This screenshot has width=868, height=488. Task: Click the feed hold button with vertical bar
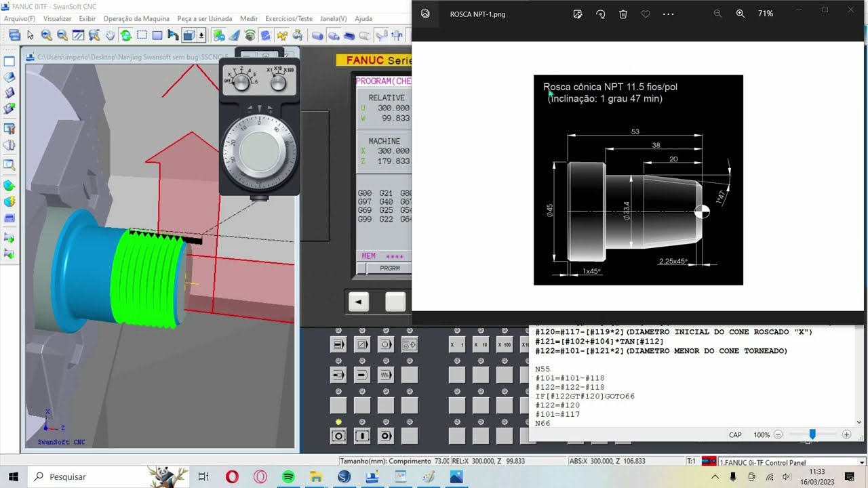[362, 436]
